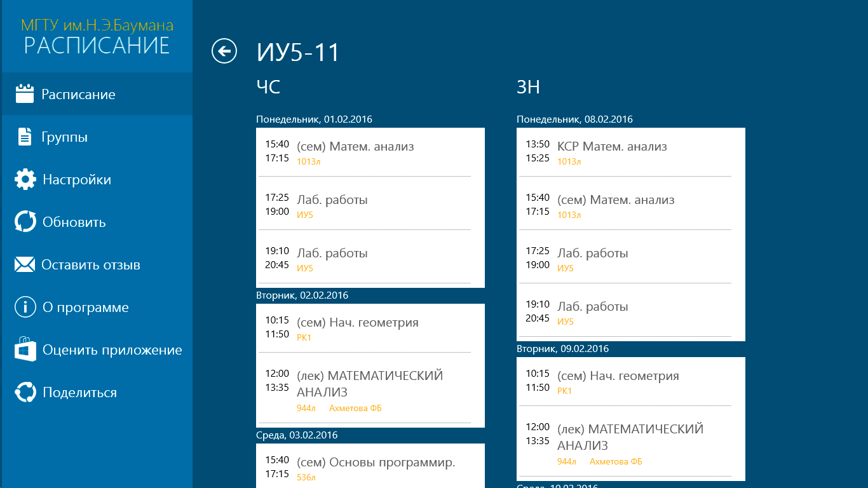Select Понедельник, 01.02.2016 date header
Image resolution: width=868 pixels, height=488 pixels.
pos(314,119)
